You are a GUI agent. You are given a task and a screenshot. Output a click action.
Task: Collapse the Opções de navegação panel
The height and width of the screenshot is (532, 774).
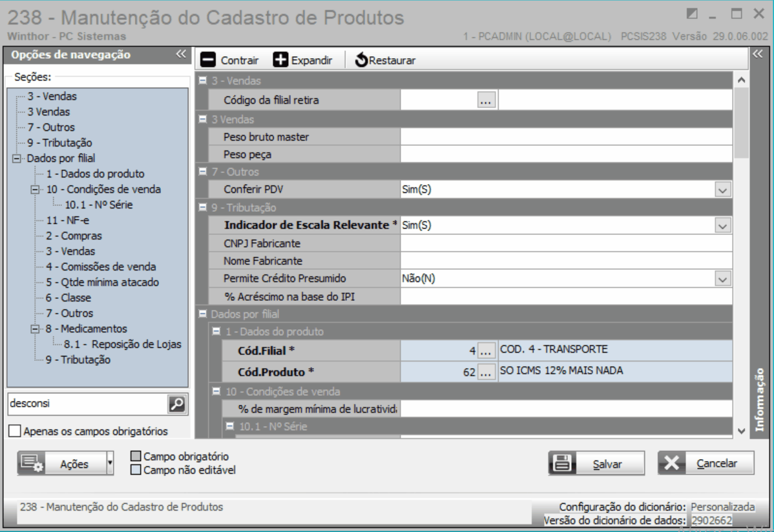181,54
